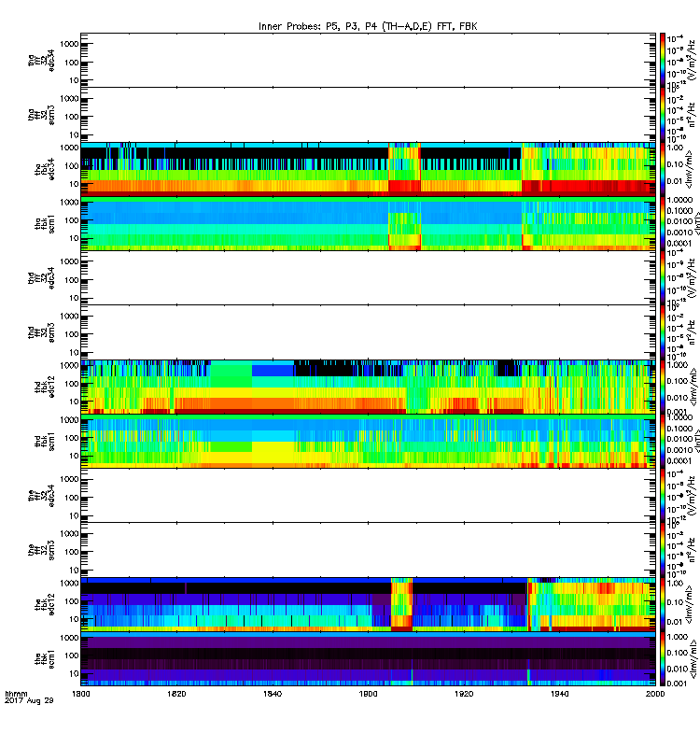Click the 'the fff 32 scm3' panel label

tap(41, 550)
